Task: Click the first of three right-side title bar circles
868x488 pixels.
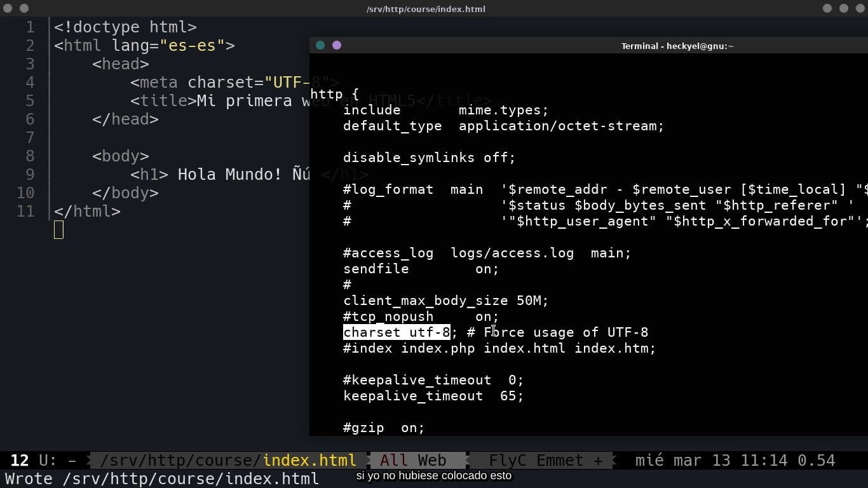Action: coord(827,8)
